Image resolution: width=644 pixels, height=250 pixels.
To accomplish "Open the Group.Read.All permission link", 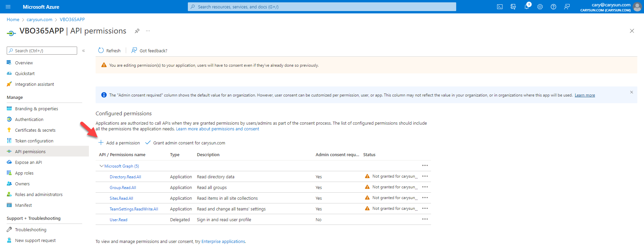I will tap(123, 188).
